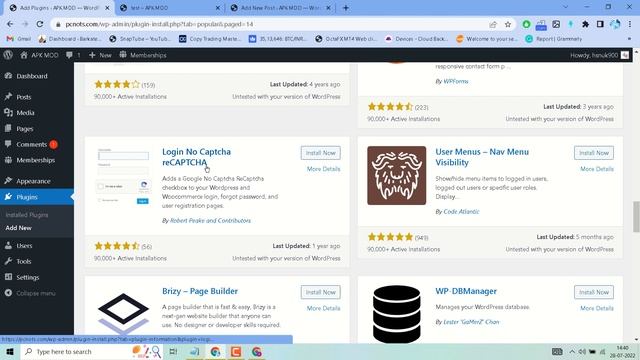
Task: Go to Dashboard in sidebar
Action: pyautogui.click(x=32, y=76)
